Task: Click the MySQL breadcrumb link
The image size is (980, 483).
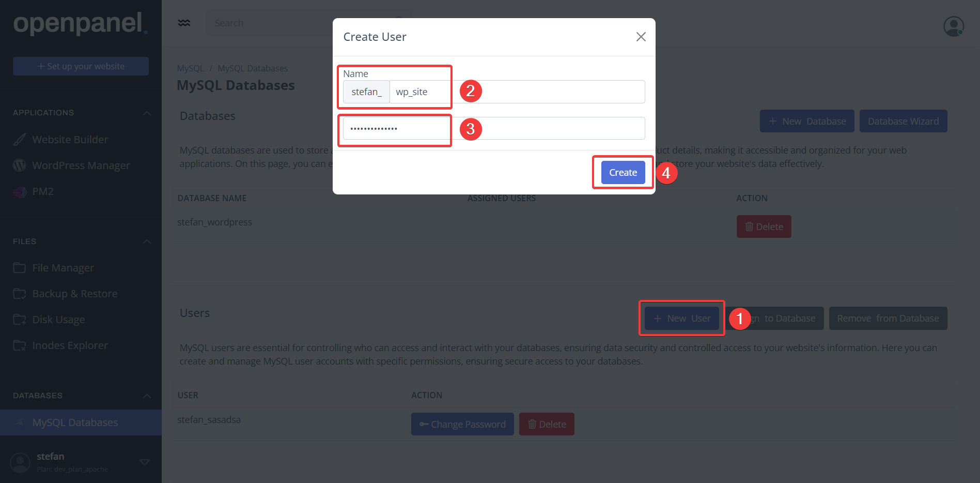Action: (190, 68)
